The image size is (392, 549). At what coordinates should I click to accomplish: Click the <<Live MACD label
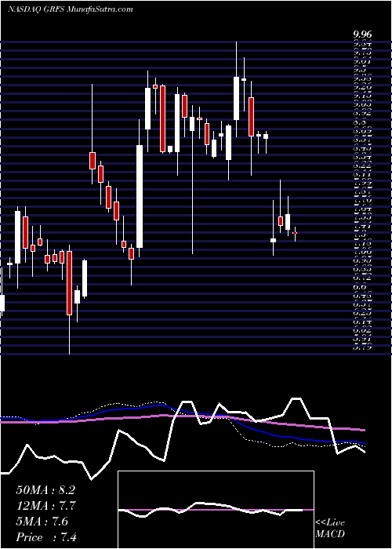(x=330, y=529)
